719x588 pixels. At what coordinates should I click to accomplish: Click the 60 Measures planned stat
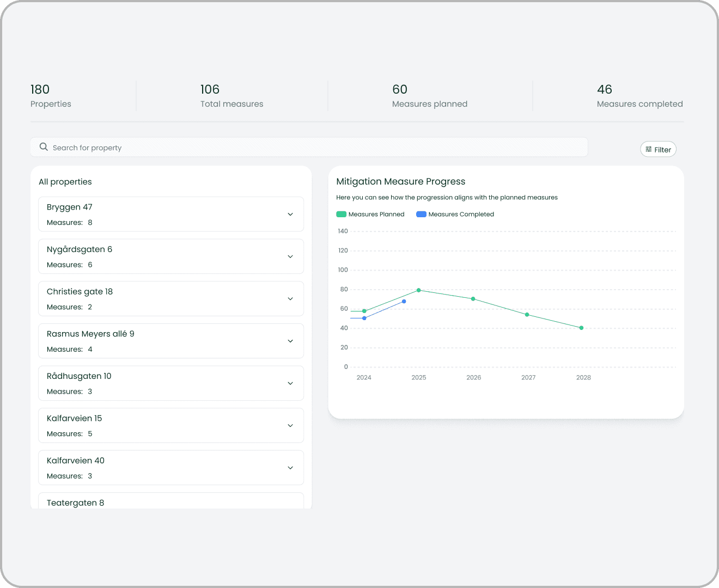(430, 96)
